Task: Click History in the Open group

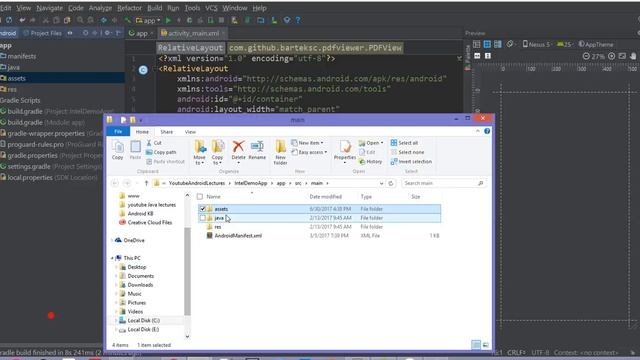Action: 370,162
